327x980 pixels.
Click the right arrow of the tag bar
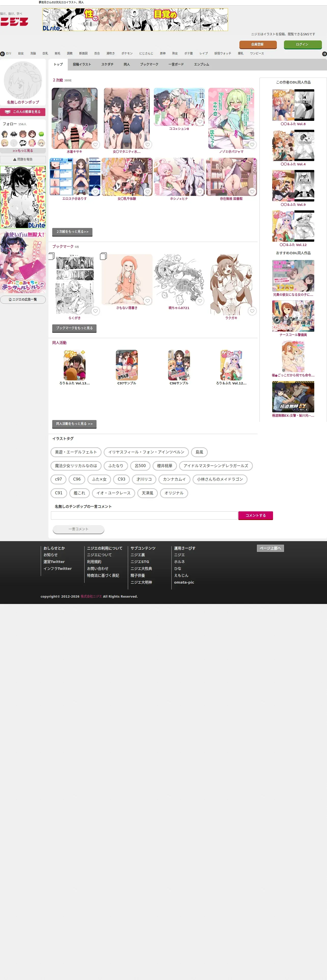point(324,54)
